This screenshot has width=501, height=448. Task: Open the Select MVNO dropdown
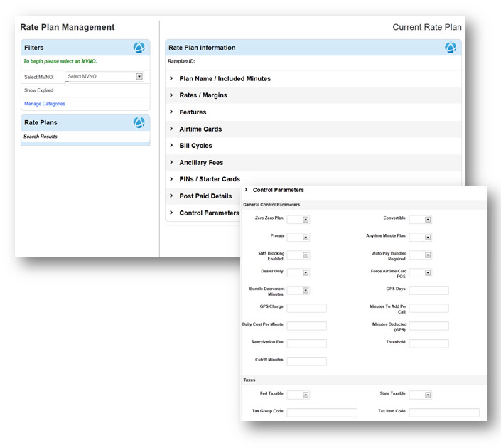104,76
